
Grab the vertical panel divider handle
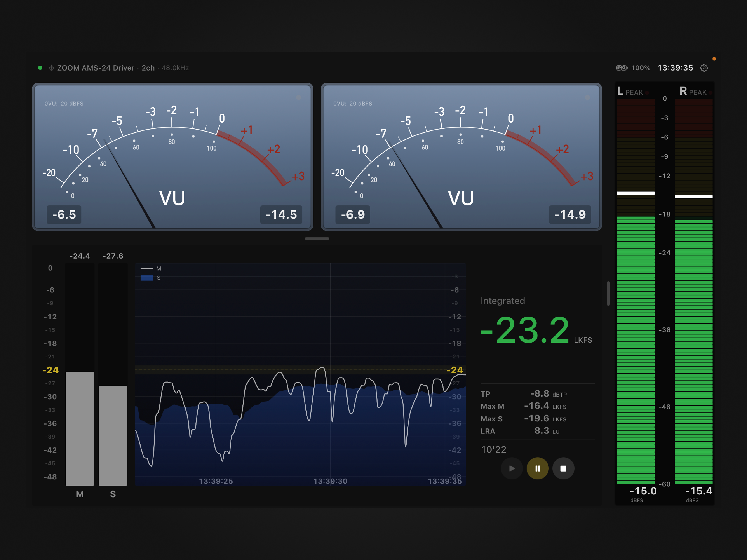click(608, 293)
